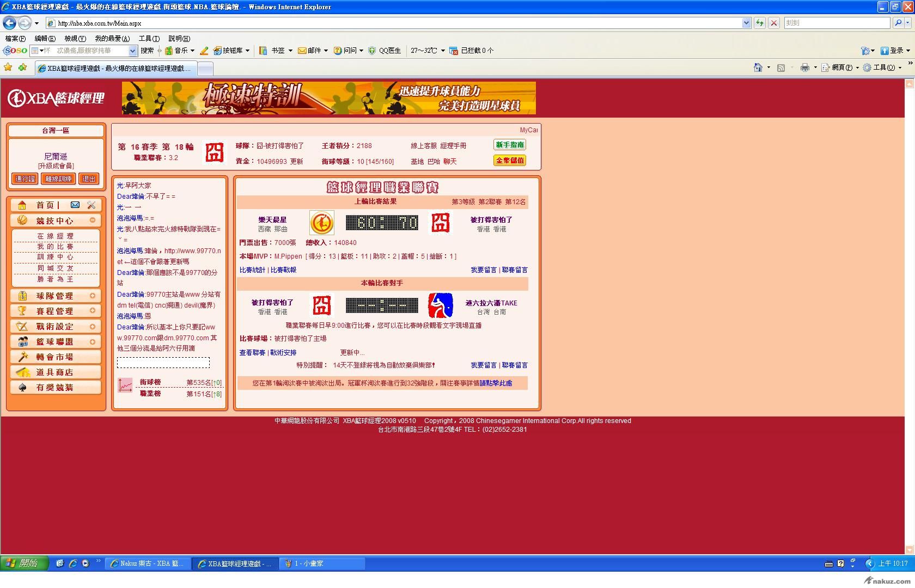The image size is (915, 588).
Task: Open the SOSO search box dropdown
Action: pyautogui.click(x=132, y=51)
